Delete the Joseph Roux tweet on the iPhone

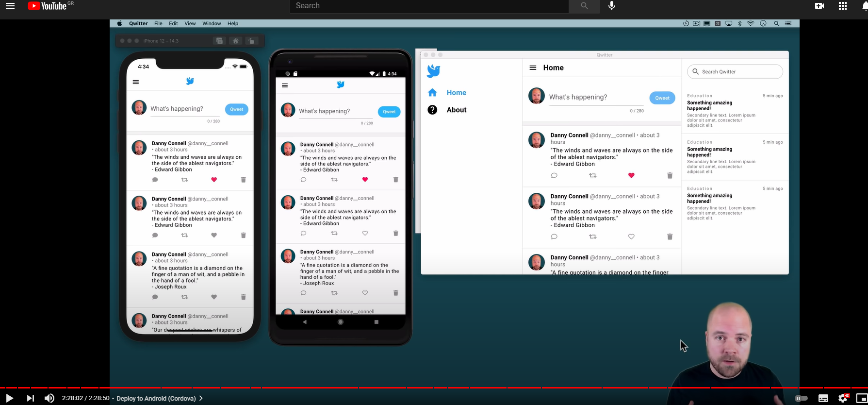244,297
